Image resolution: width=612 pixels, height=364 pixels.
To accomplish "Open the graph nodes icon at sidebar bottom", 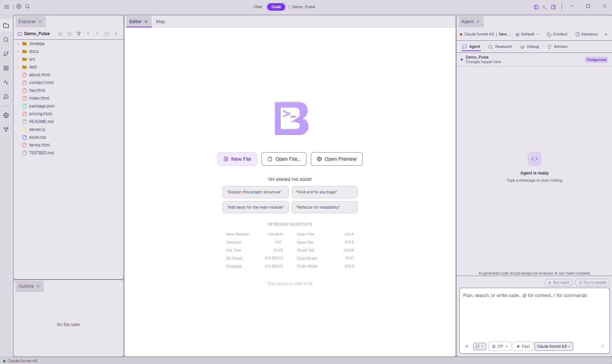I will (x=6, y=129).
